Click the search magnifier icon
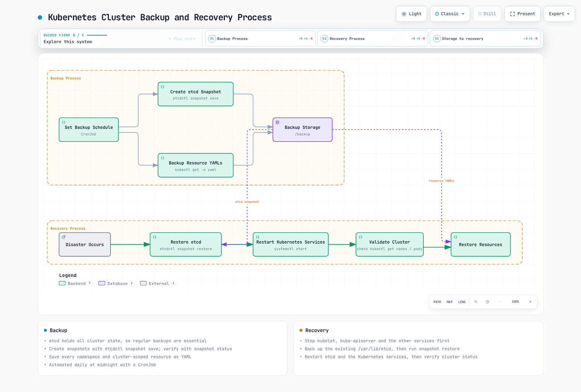The image size is (581, 392). click(476, 302)
